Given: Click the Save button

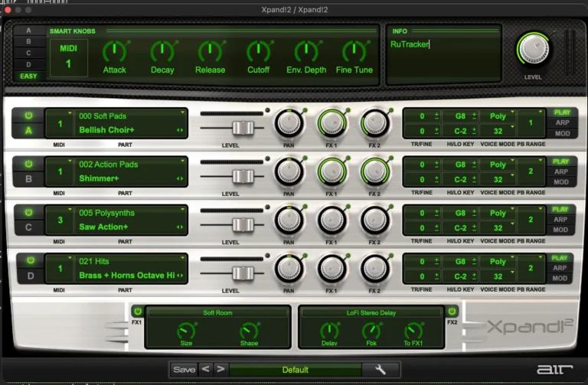Looking at the screenshot, I should coord(184,370).
